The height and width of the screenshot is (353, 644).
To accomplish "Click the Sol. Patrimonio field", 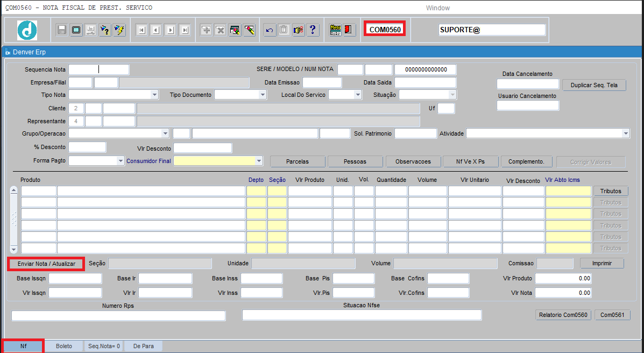I will click(x=415, y=133).
